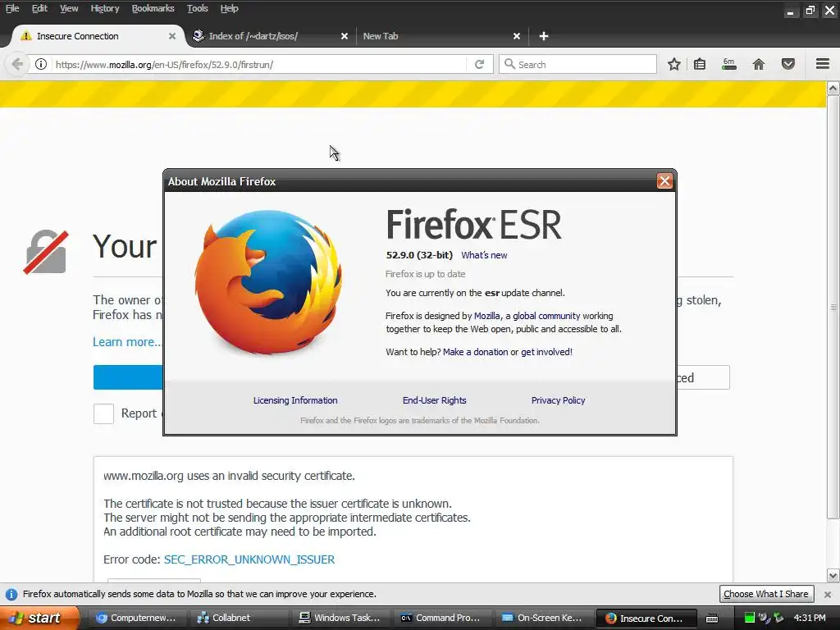Close the New Tab tab
The width and height of the screenshot is (840, 630).
tap(517, 36)
